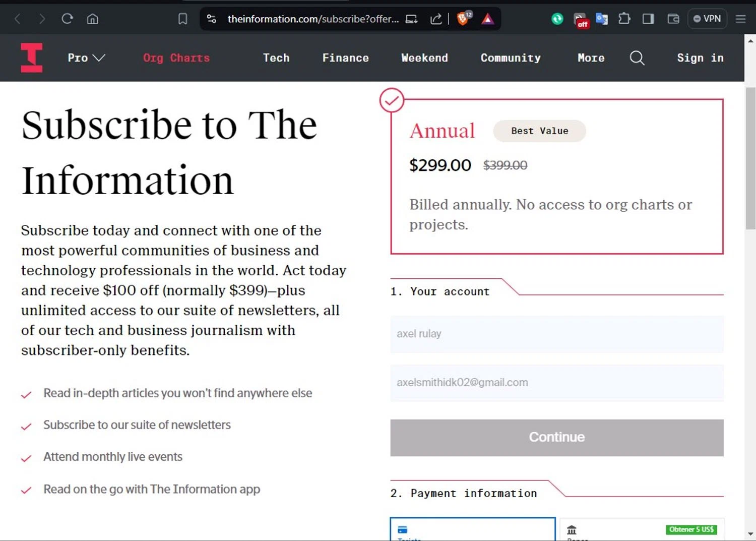Image resolution: width=756 pixels, height=541 pixels.
Task: Click 'Read on the go' app benefit text
Action: 152,489
